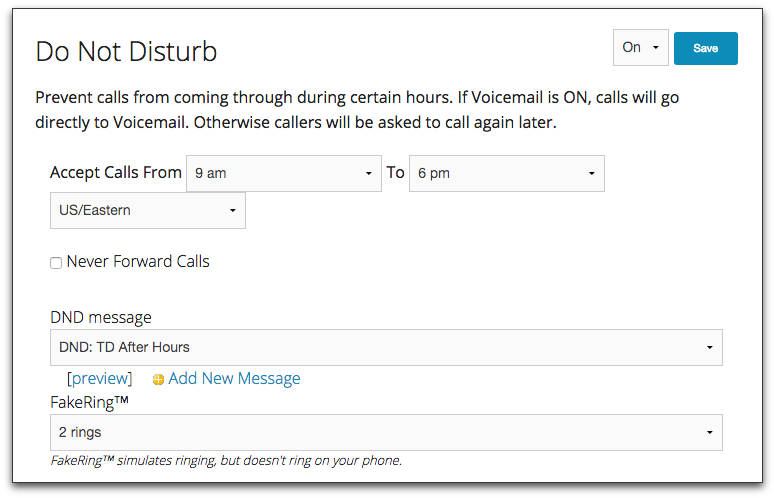Open the [preview] link for the DND message
This screenshot has width=774, height=498.
click(x=99, y=379)
